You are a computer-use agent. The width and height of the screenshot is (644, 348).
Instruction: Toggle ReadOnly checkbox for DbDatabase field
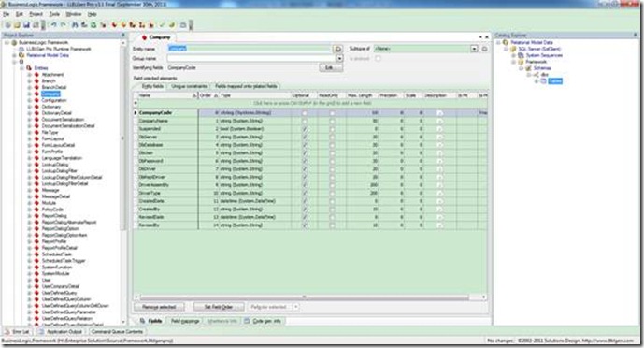(332, 145)
